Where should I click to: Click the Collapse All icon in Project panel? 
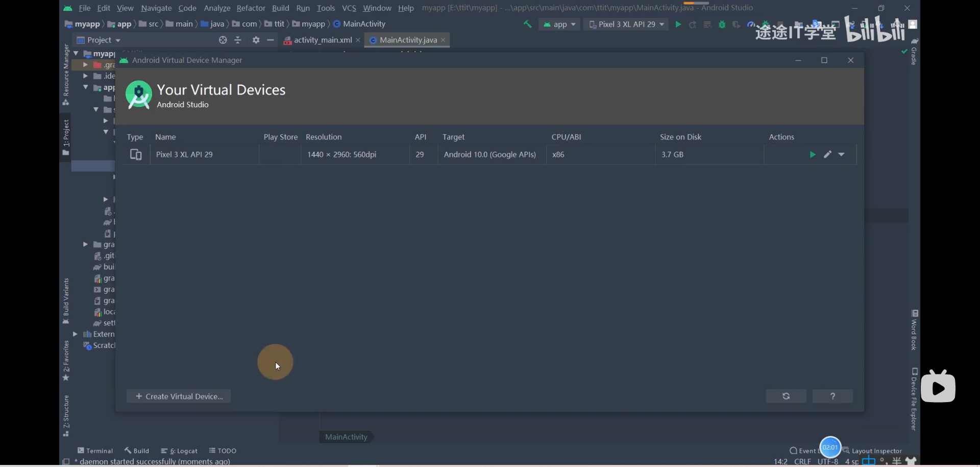click(x=237, y=40)
